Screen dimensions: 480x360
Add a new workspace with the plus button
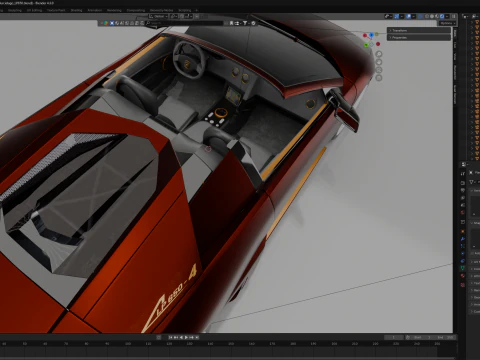click(197, 10)
